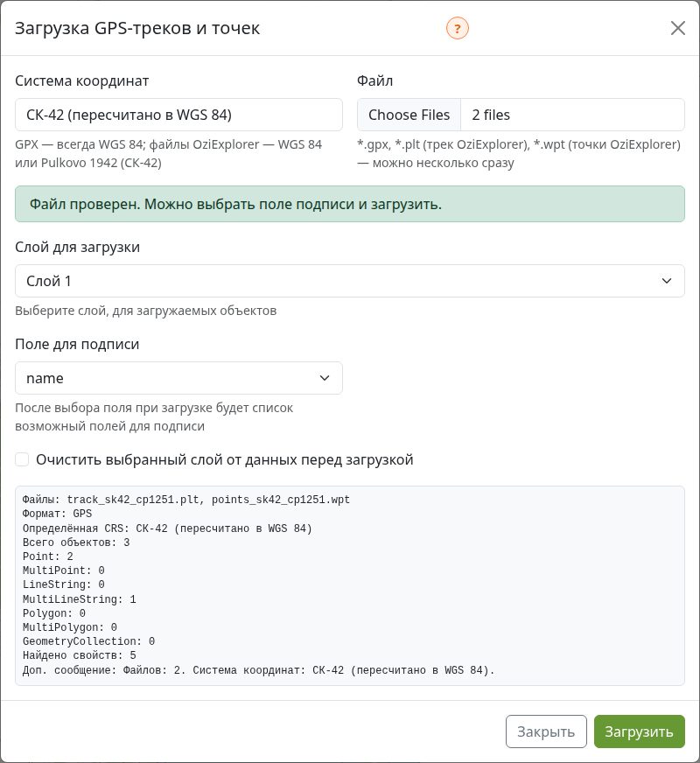Image resolution: width=700 pixels, height=763 pixels.
Task: Click the 'GeometryCollection: 0' log line
Action: (x=89, y=642)
